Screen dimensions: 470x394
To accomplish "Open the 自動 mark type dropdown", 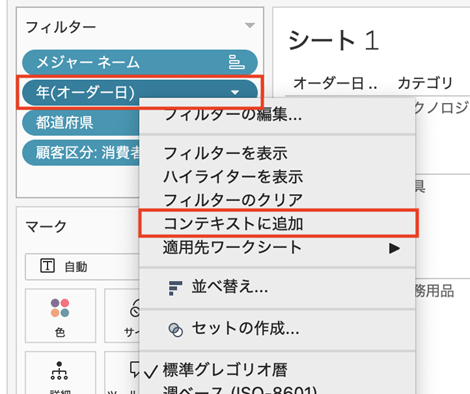I will coord(82,267).
